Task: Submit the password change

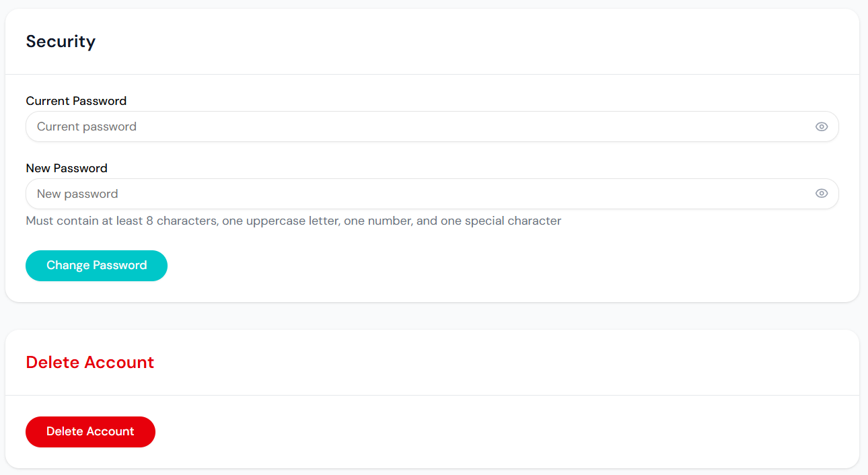Action: (x=96, y=265)
